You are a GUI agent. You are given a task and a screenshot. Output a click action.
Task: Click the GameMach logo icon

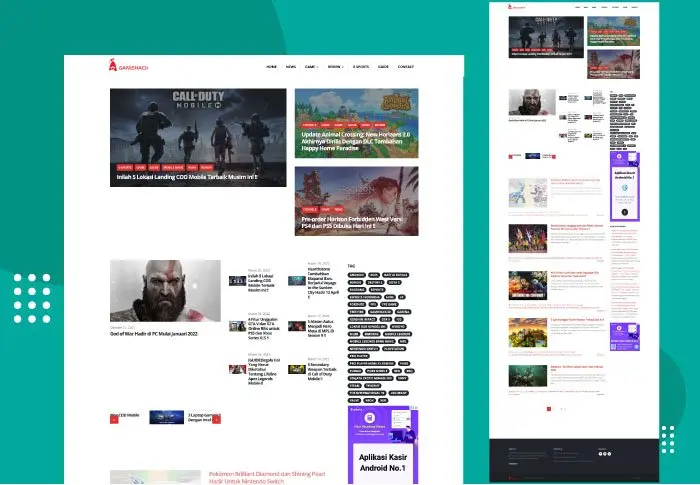coord(114,67)
